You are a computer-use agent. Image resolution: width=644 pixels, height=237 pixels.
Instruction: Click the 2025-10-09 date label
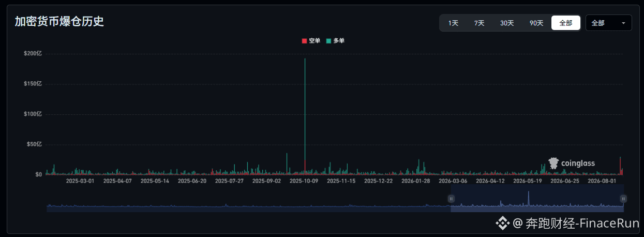click(304, 181)
